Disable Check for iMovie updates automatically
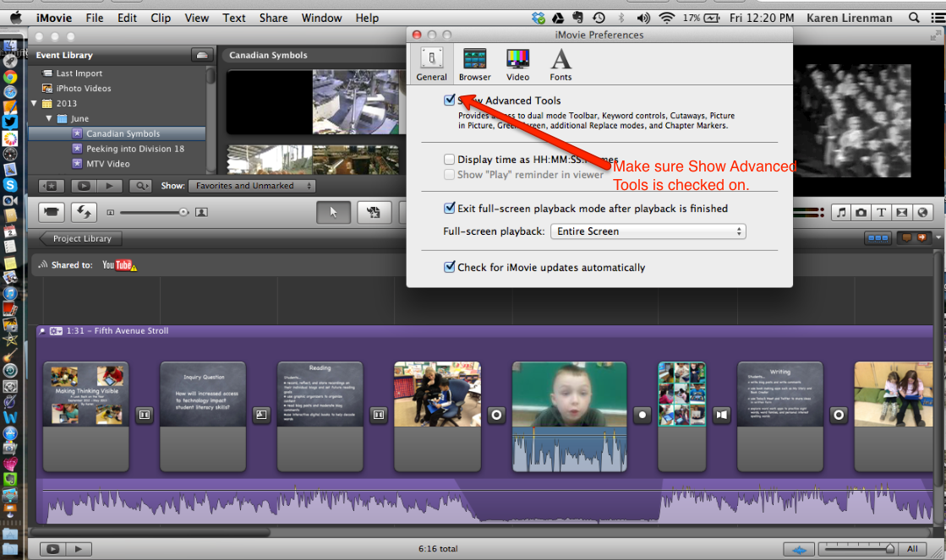 coord(450,267)
